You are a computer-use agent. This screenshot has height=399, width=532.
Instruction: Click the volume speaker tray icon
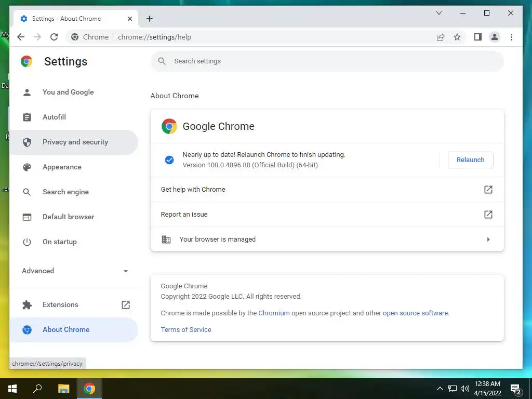coord(465,389)
